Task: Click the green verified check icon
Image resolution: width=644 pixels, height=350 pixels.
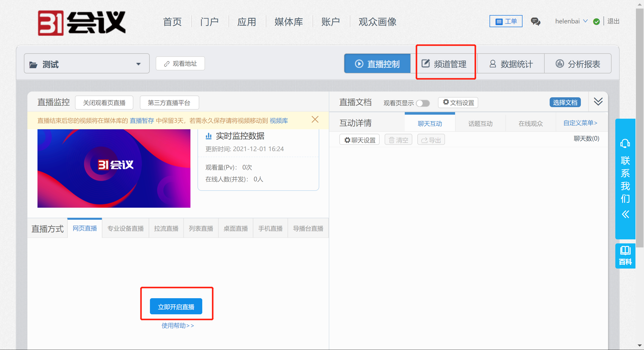Action: [x=596, y=22]
